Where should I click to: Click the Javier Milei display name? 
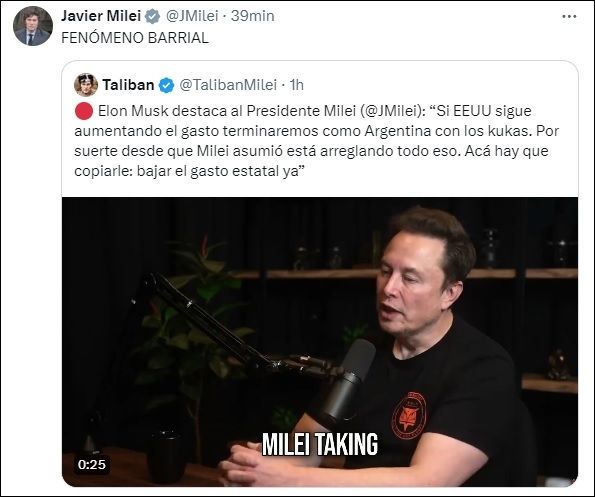click(101, 16)
